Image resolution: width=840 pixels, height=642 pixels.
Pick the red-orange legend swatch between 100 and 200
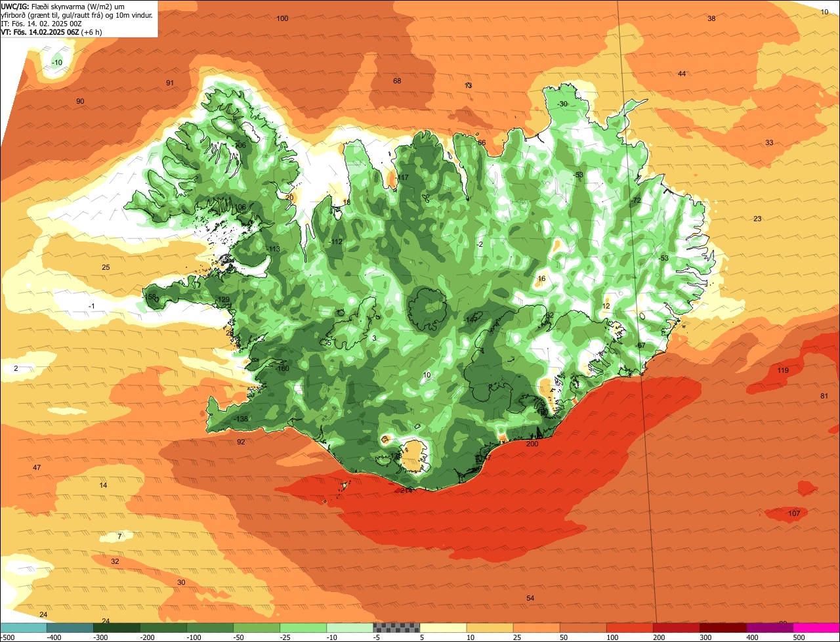(629, 628)
